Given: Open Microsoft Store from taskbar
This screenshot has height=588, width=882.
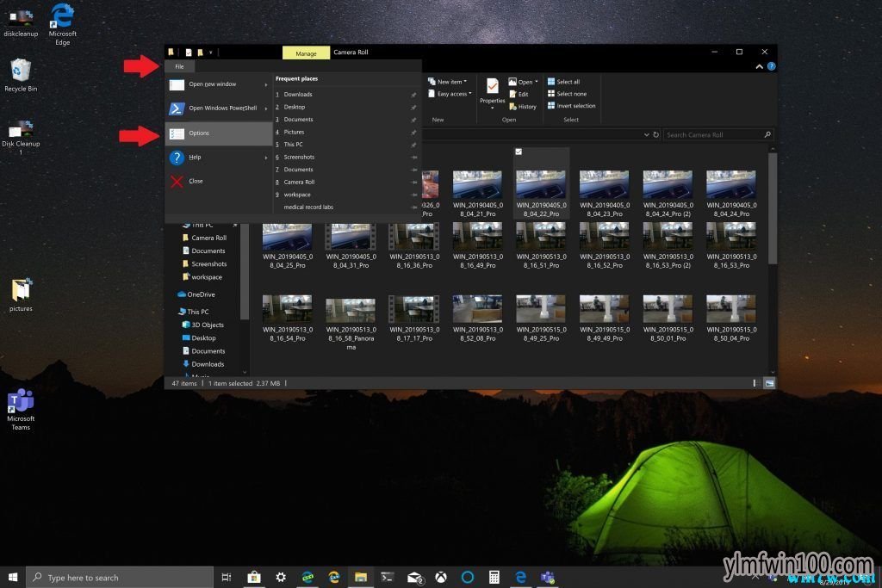Looking at the screenshot, I should click(x=254, y=578).
